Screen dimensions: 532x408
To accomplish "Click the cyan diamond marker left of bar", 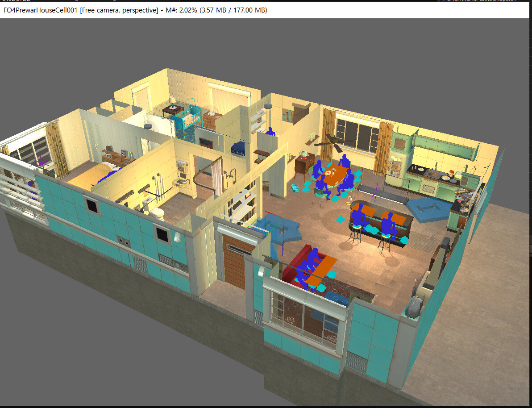I will point(340,220).
